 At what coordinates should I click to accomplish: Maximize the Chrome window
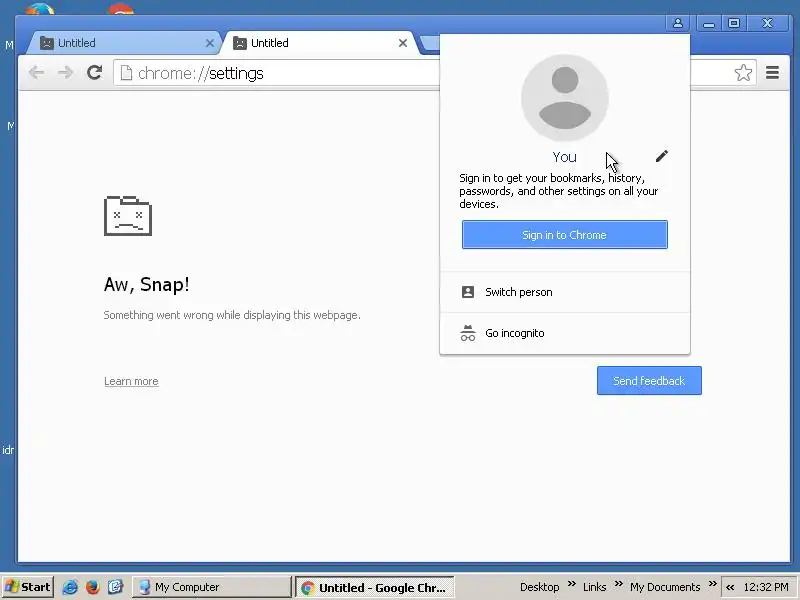(734, 23)
